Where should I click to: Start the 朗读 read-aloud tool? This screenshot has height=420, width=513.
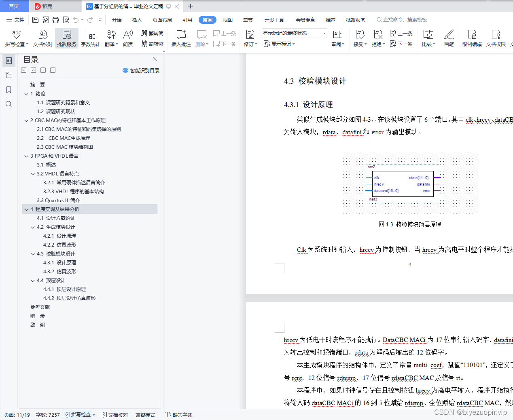128,38
